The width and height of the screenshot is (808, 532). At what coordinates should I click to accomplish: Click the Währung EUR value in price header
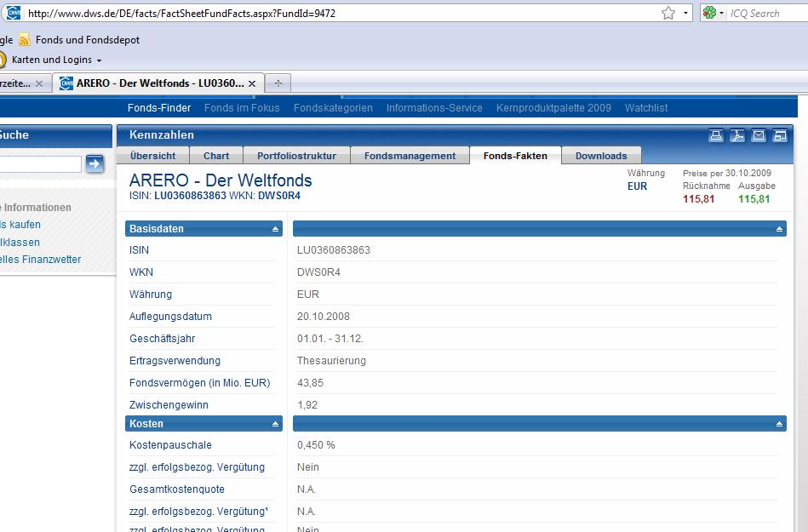[637, 186]
